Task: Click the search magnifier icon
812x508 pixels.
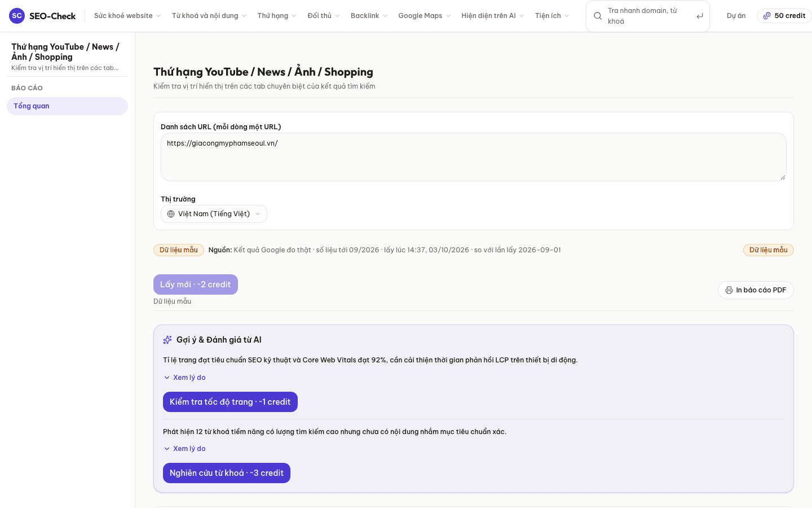Action: (x=598, y=16)
